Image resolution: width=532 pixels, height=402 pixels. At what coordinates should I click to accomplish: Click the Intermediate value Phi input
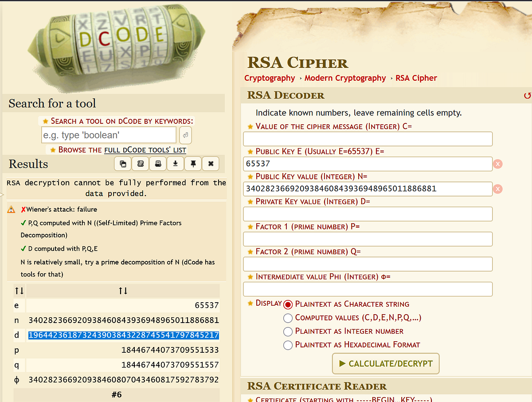(368, 289)
